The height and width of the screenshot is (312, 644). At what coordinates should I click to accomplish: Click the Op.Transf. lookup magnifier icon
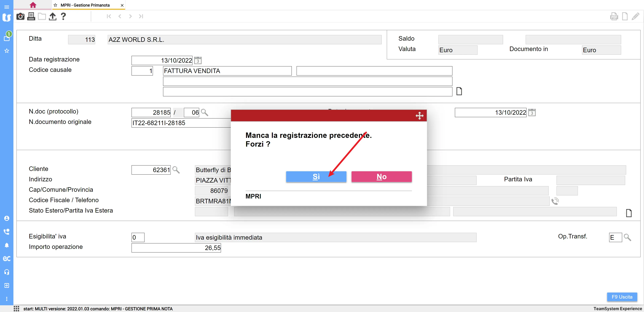pyautogui.click(x=627, y=237)
